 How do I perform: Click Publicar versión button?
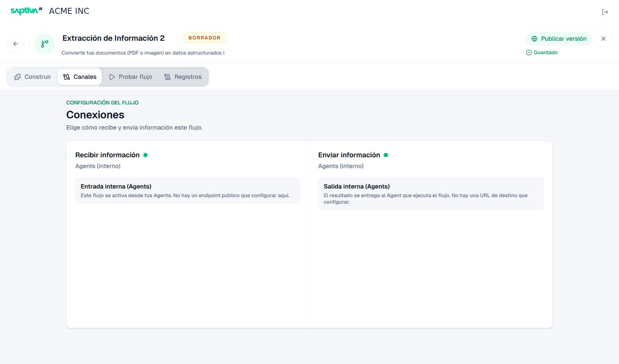(x=559, y=39)
